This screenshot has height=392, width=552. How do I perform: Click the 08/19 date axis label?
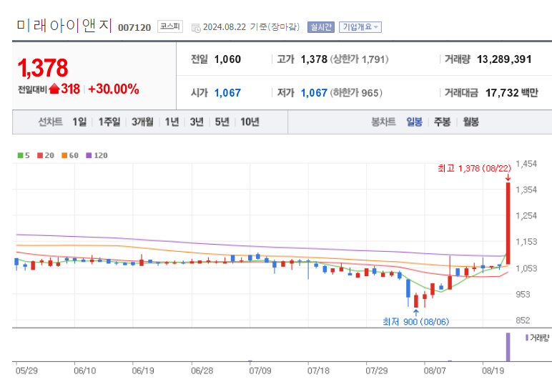pos(493,371)
